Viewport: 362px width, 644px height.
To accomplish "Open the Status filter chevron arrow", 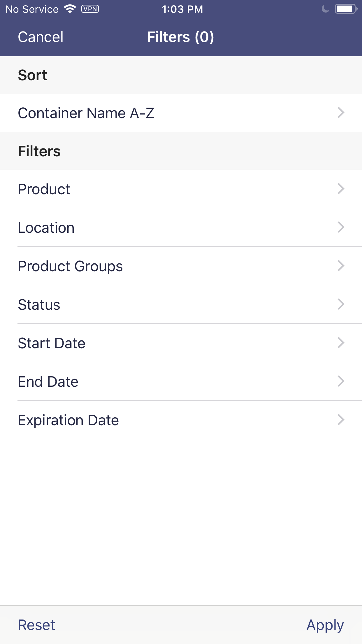I will [x=341, y=304].
